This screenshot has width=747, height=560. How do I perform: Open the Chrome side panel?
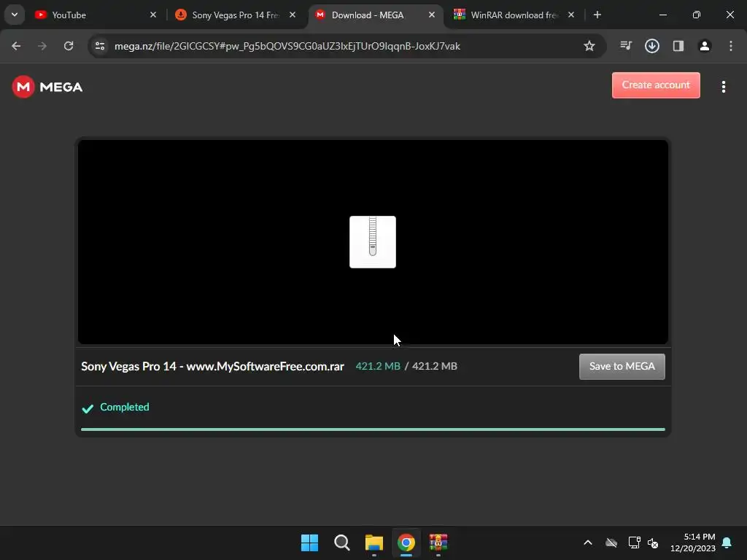(x=678, y=46)
